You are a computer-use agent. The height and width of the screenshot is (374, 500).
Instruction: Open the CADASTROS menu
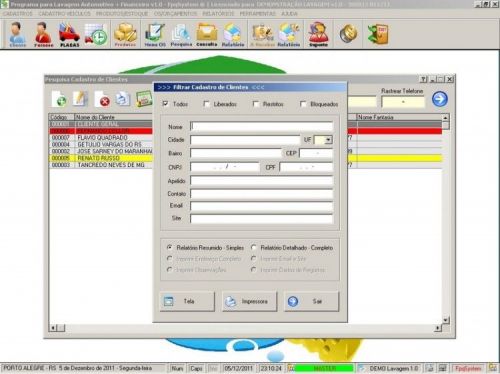(x=18, y=14)
